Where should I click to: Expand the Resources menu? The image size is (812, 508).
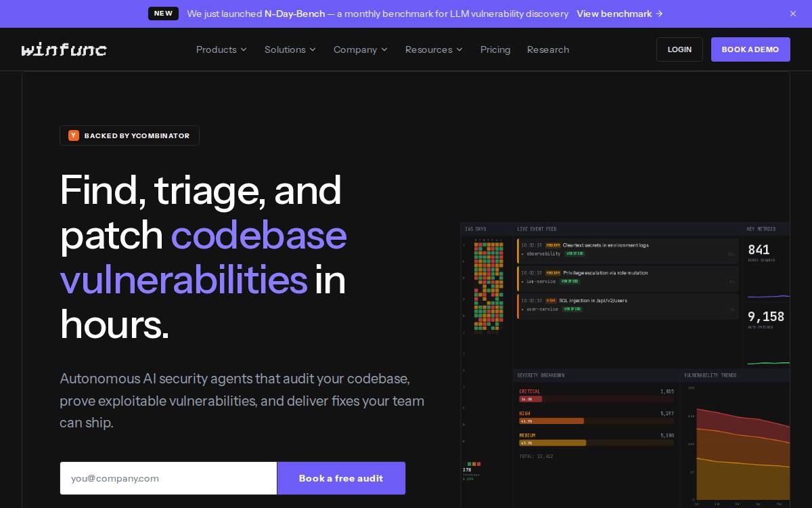(x=434, y=49)
